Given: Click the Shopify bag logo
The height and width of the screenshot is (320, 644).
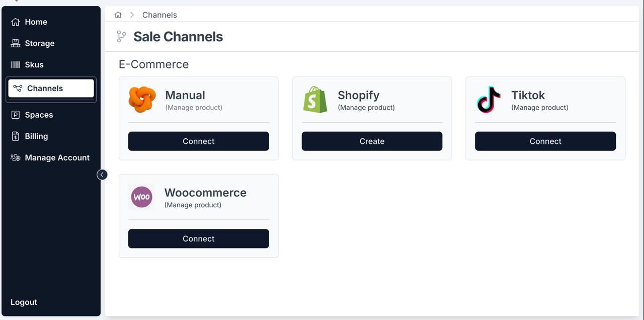Looking at the screenshot, I should click(315, 99).
